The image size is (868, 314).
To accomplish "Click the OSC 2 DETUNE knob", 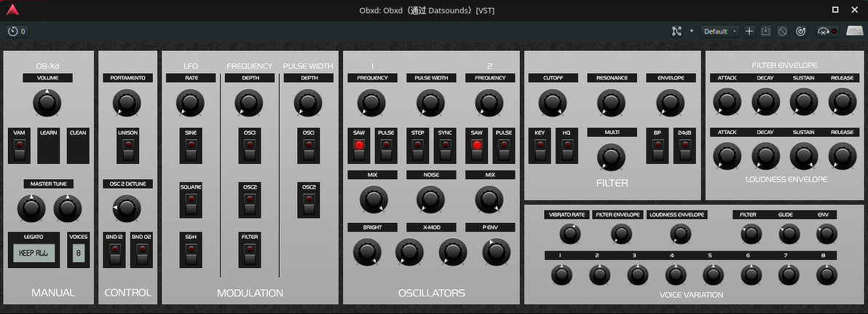I will coord(127,208).
